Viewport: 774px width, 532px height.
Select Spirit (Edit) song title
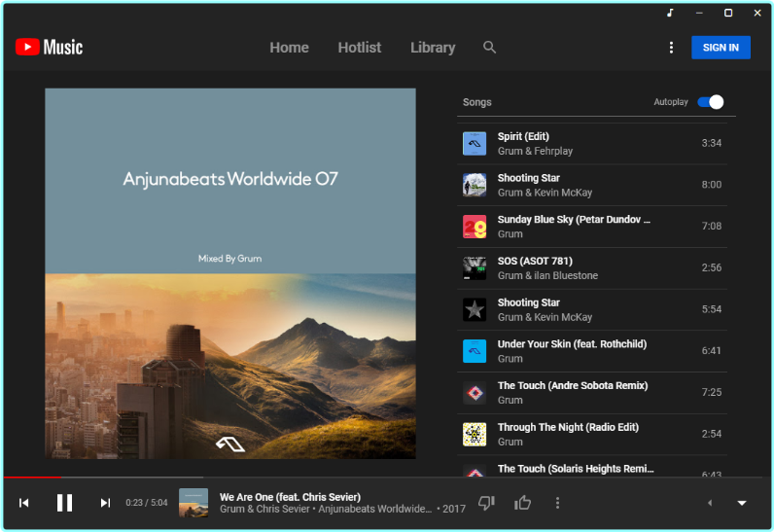523,137
